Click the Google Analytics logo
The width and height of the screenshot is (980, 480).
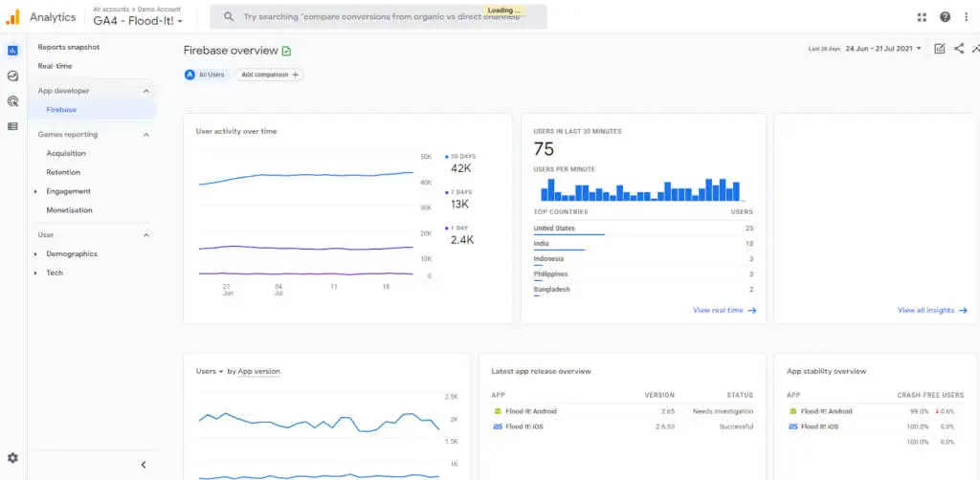click(12, 17)
